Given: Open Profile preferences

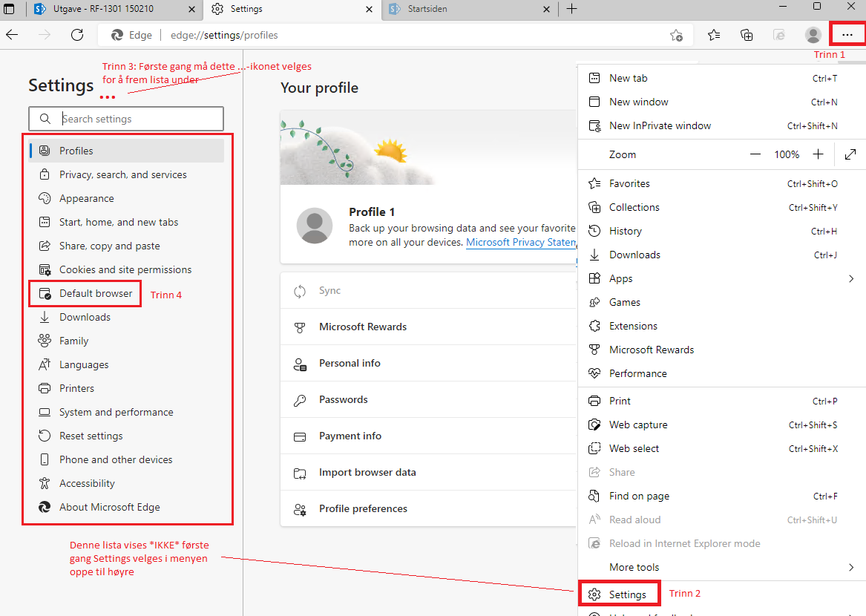Looking at the screenshot, I should point(429,509).
